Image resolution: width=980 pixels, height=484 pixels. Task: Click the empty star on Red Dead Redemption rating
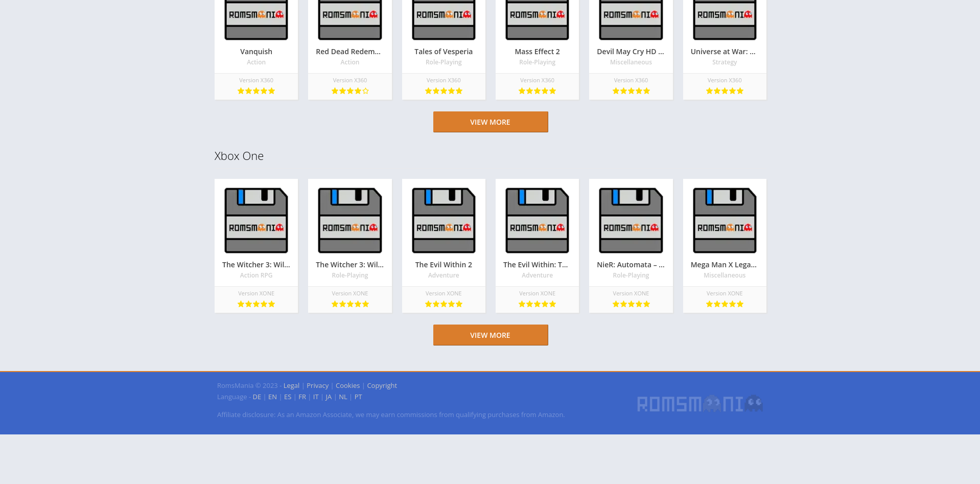pyautogui.click(x=366, y=90)
